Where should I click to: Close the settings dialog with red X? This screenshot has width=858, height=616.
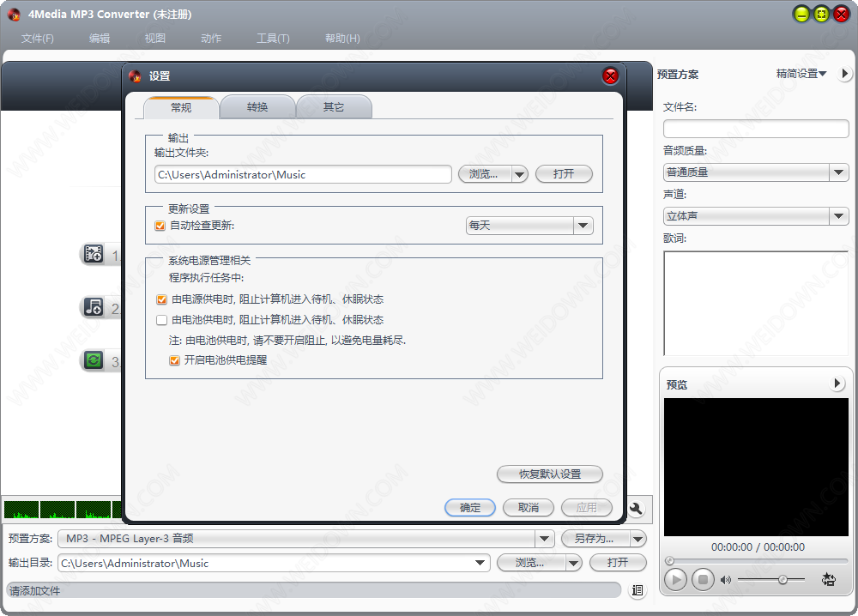610,76
